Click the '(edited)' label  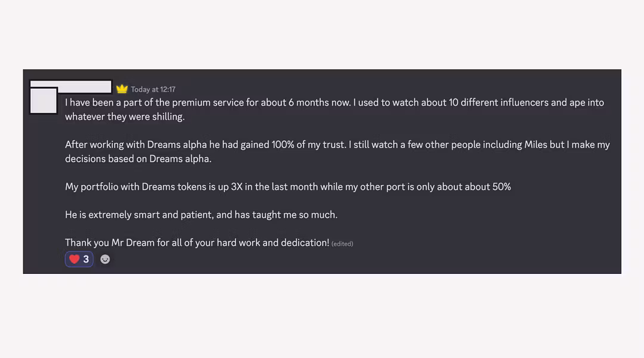[342, 243]
